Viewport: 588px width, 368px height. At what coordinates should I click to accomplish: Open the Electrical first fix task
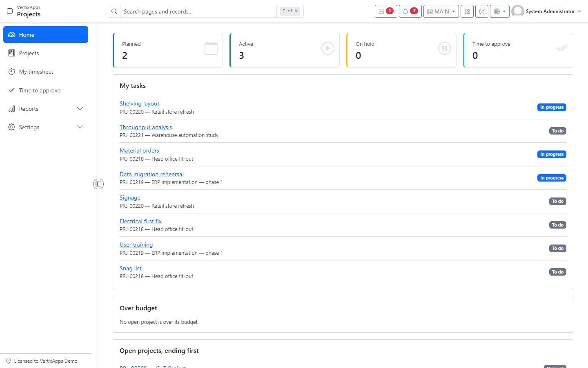(140, 221)
